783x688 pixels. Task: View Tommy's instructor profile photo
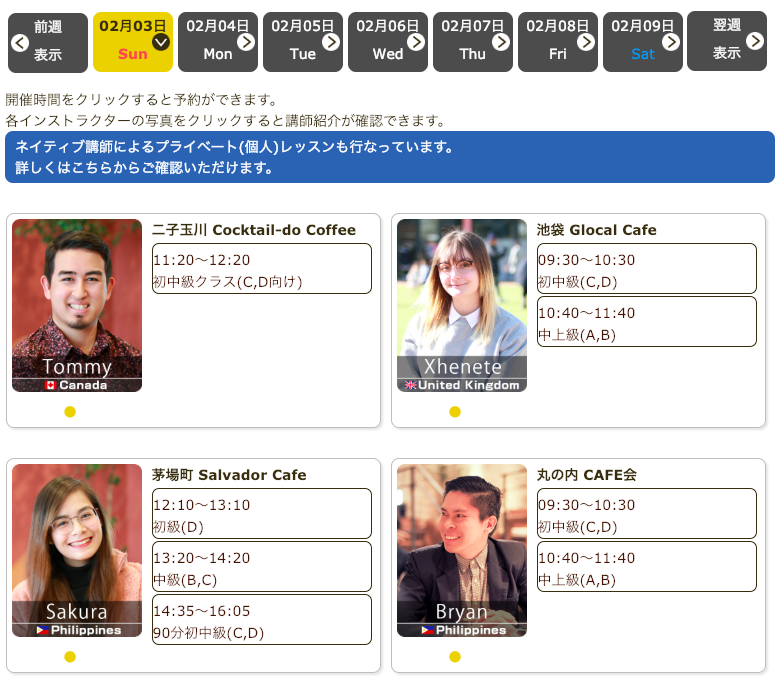(77, 305)
